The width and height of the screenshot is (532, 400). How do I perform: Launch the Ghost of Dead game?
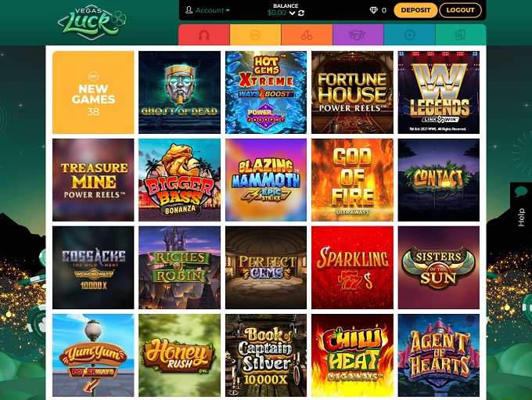pos(179,92)
